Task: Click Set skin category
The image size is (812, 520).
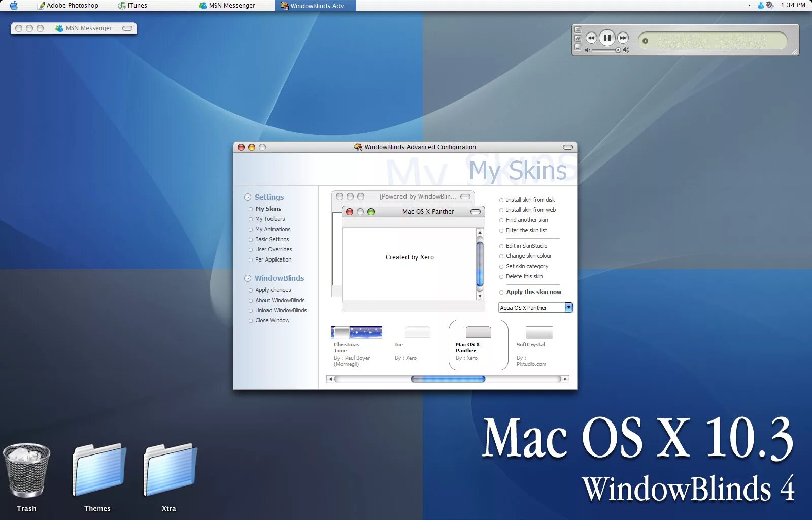Action: (x=527, y=266)
